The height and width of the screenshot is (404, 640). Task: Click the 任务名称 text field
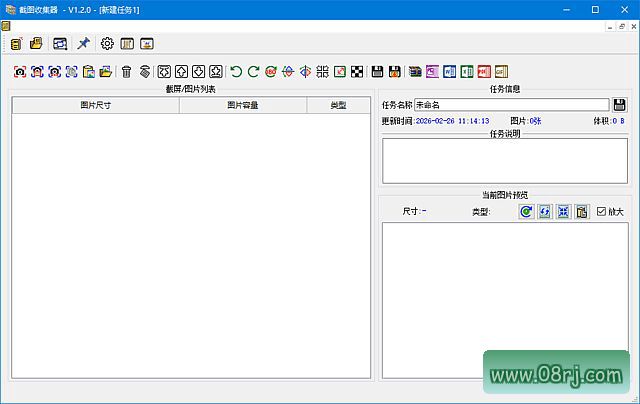pos(510,105)
